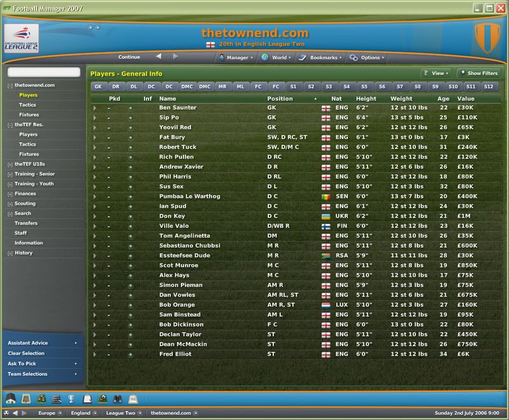Viewport: 509px width, 420px height.
Task: Select player name Sebastiano Chubbsi
Action: [x=190, y=246]
